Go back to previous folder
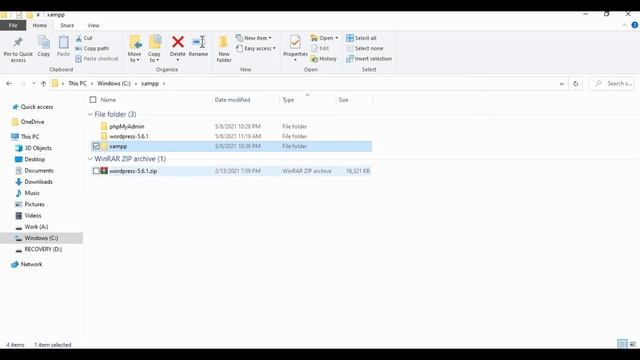Viewport: 640px width, 360px height. point(9,84)
